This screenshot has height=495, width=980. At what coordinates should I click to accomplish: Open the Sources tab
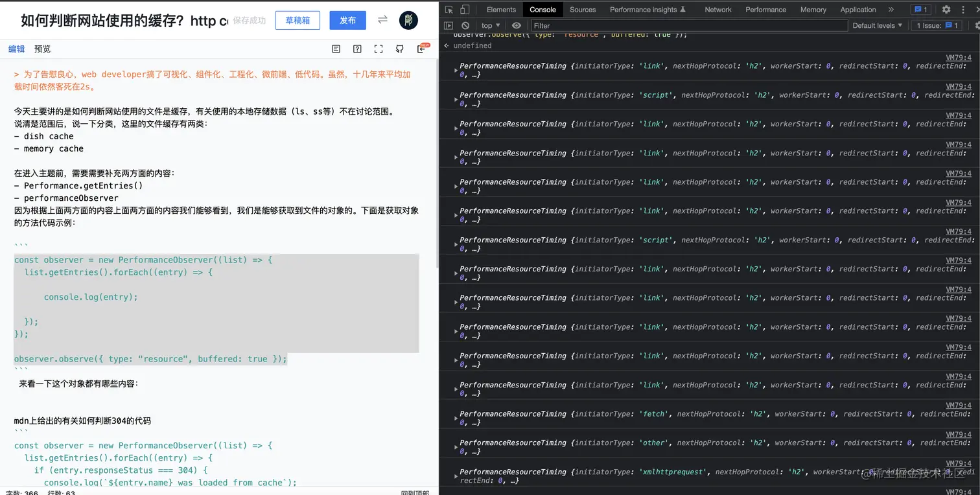click(x=583, y=10)
